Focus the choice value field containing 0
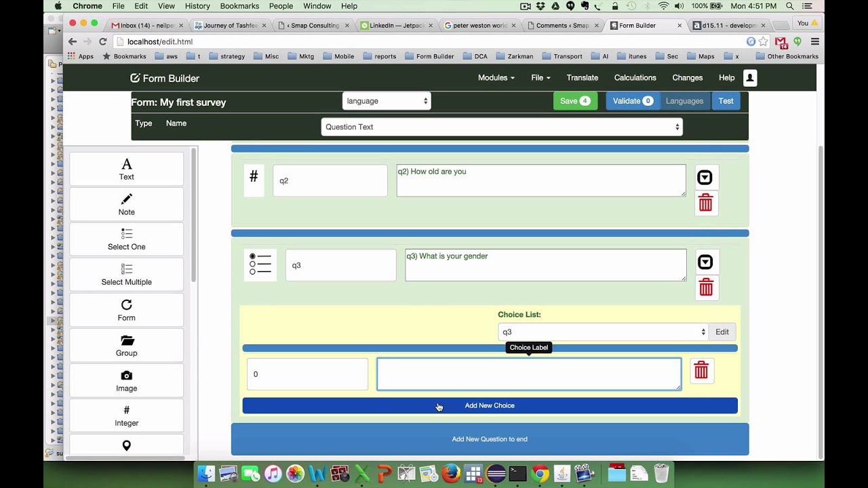Screen dimensions: 868x488 coord(307,374)
